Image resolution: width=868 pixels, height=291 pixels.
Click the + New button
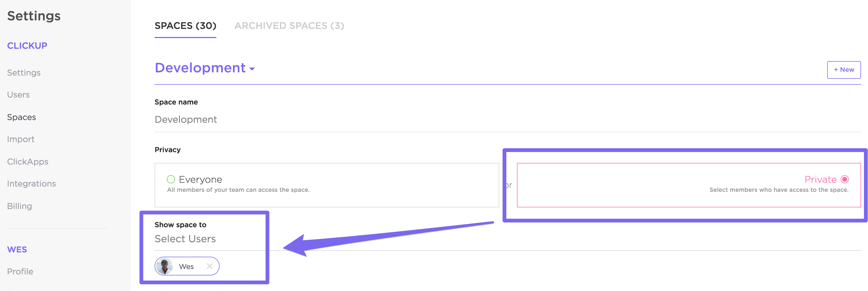[x=843, y=70]
